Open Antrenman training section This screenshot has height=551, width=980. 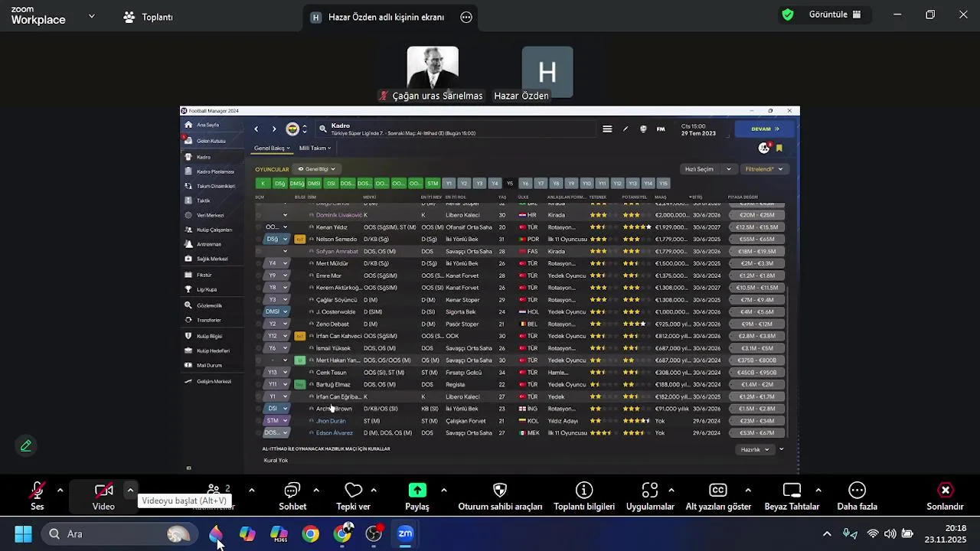point(208,244)
